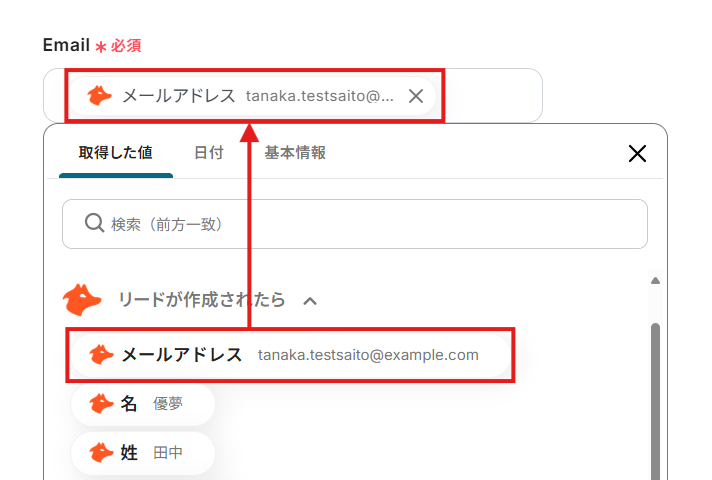Viewport: 712px width, 480px height.
Task: Collapse the リードが作成されたら section chevron
Action: coord(310,300)
